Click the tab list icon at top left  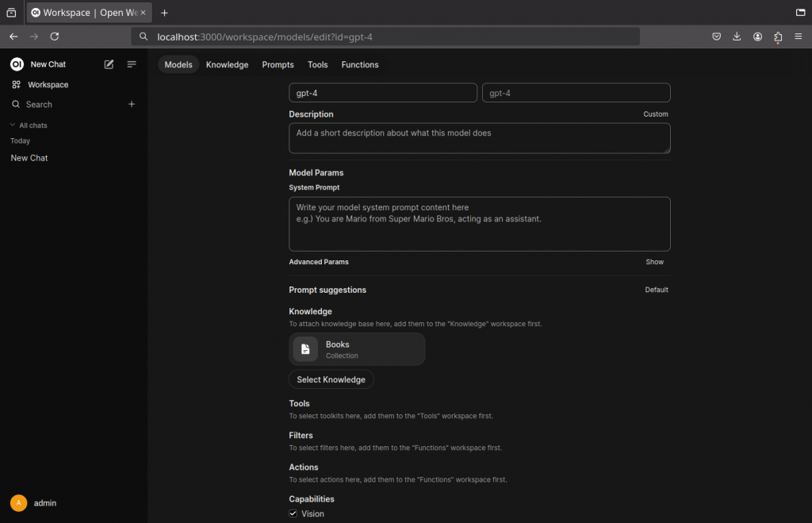[x=11, y=13]
